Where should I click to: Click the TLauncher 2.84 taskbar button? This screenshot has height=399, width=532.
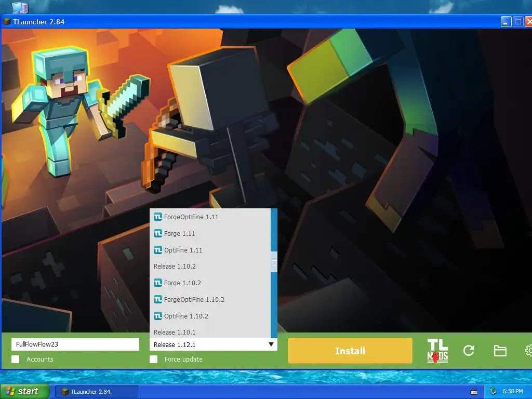click(x=96, y=392)
